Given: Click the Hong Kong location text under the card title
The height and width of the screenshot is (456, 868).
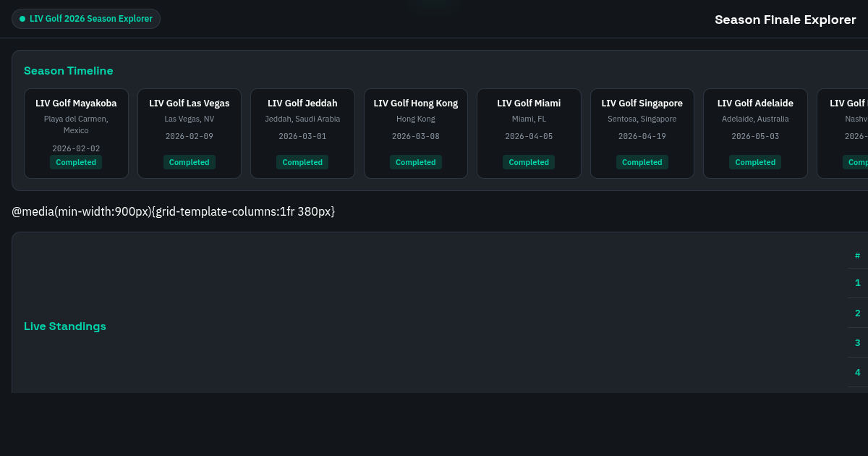Looking at the screenshot, I should (x=416, y=119).
